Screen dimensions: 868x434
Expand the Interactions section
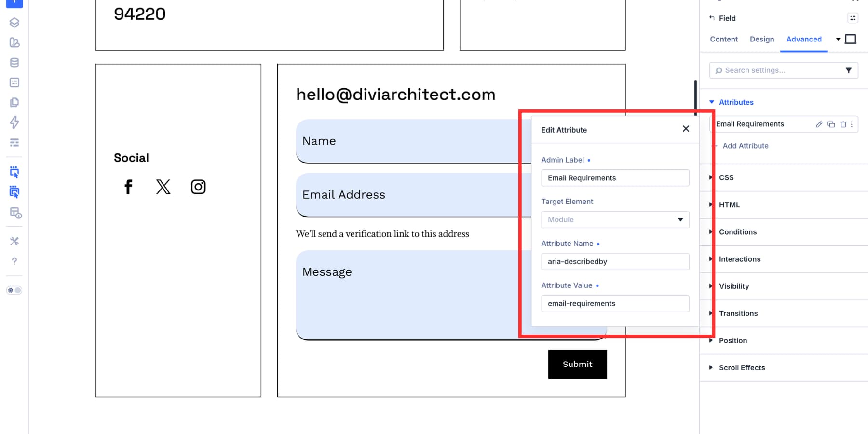(x=784, y=259)
